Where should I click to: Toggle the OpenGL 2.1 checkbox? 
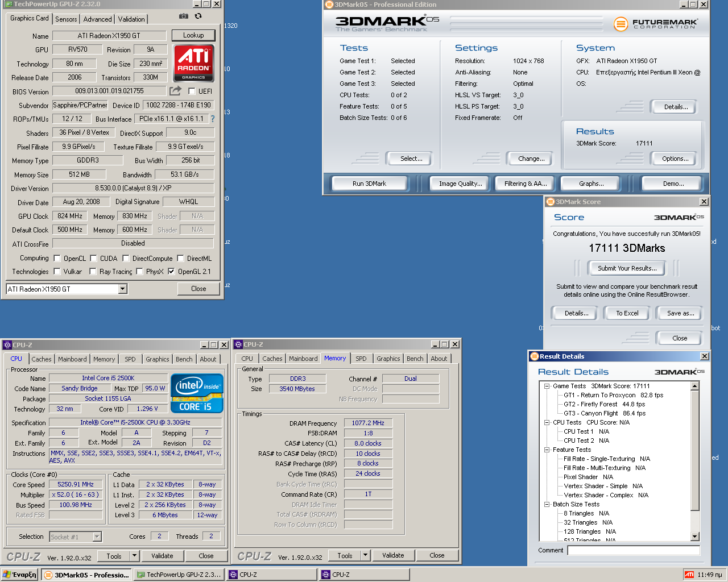[x=171, y=272]
